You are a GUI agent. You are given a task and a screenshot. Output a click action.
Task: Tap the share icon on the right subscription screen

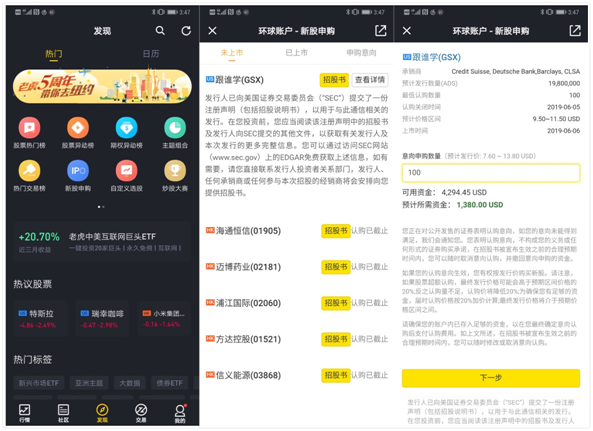pos(575,31)
